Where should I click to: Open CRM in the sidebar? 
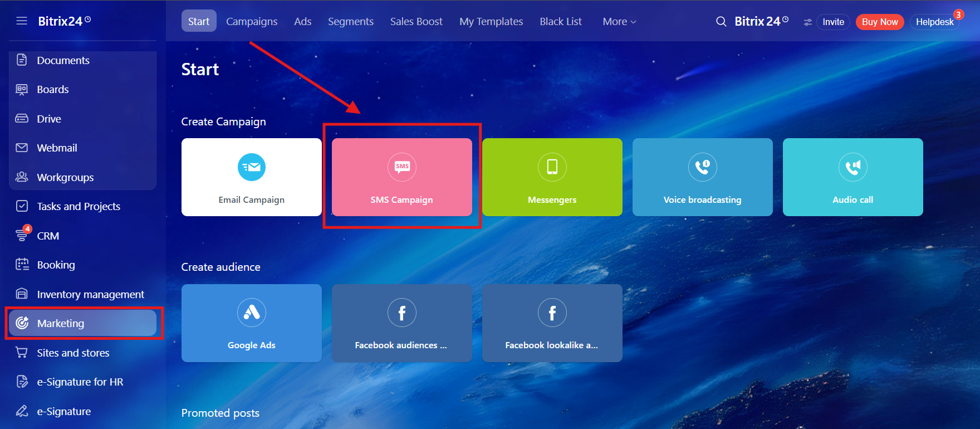click(x=48, y=236)
